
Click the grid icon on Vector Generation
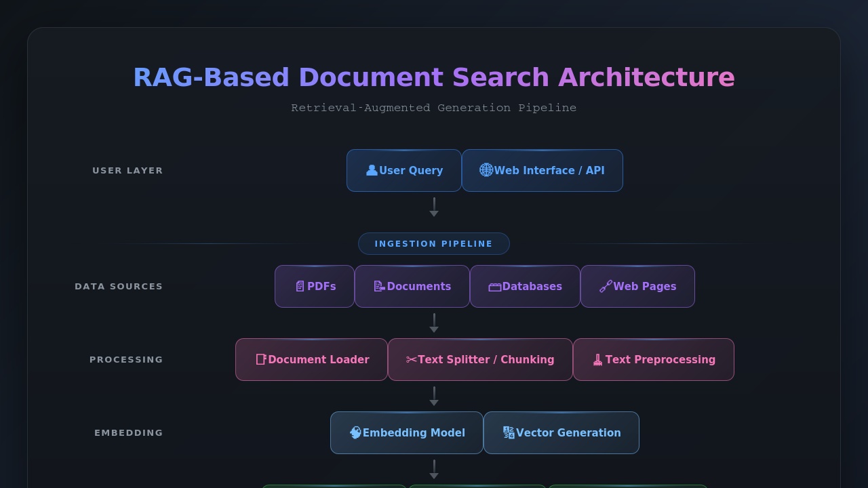(x=508, y=432)
